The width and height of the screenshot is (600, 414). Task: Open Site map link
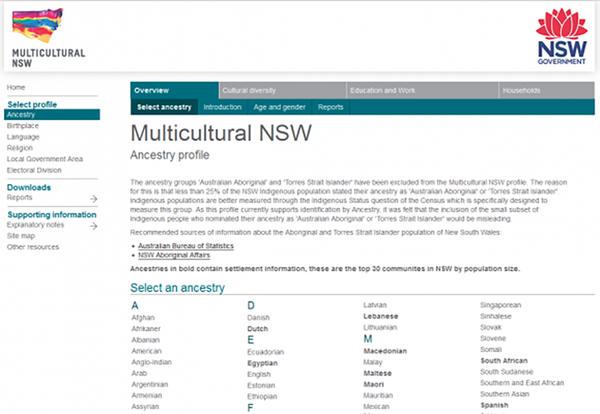click(x=21, y=236)
